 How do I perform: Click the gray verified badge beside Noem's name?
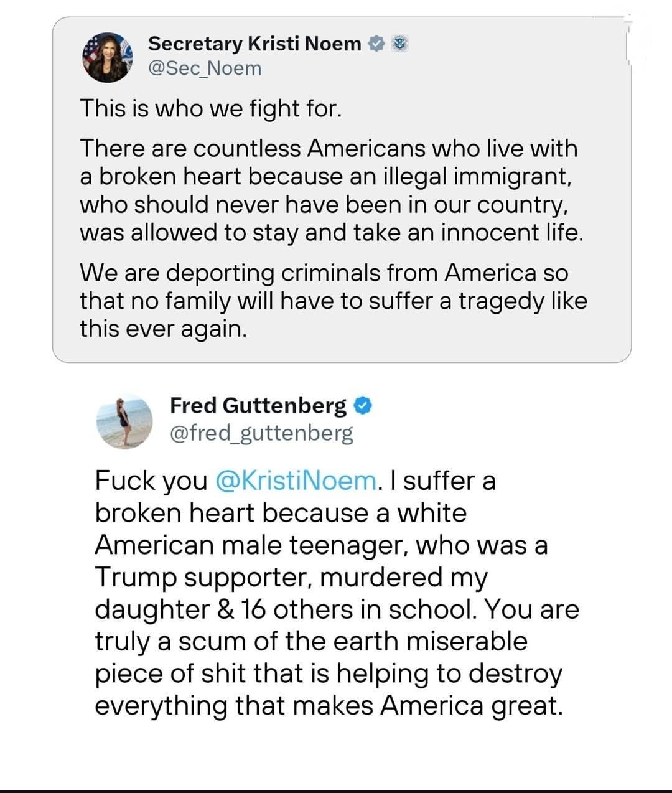pyautogui.click(x=376, y=44)
